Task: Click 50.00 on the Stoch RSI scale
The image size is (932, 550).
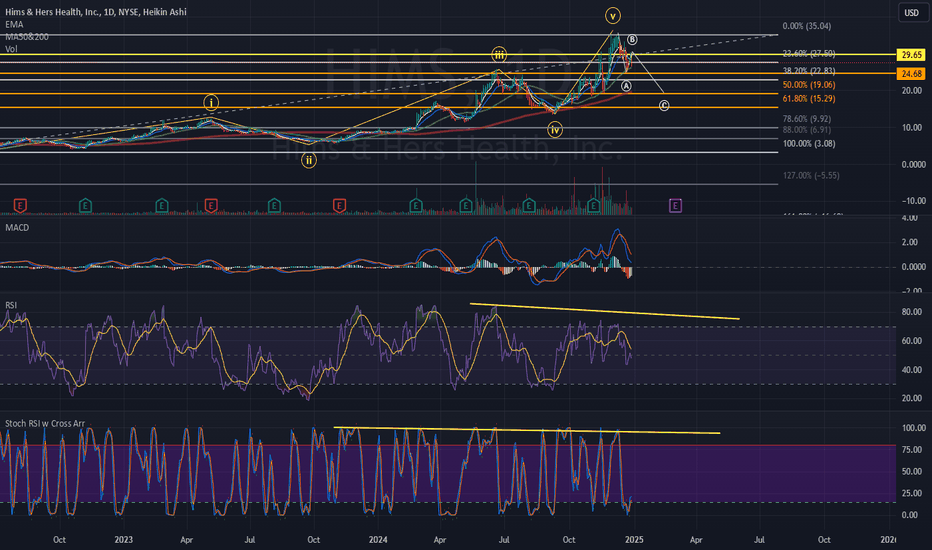Action: coord(914,472)
